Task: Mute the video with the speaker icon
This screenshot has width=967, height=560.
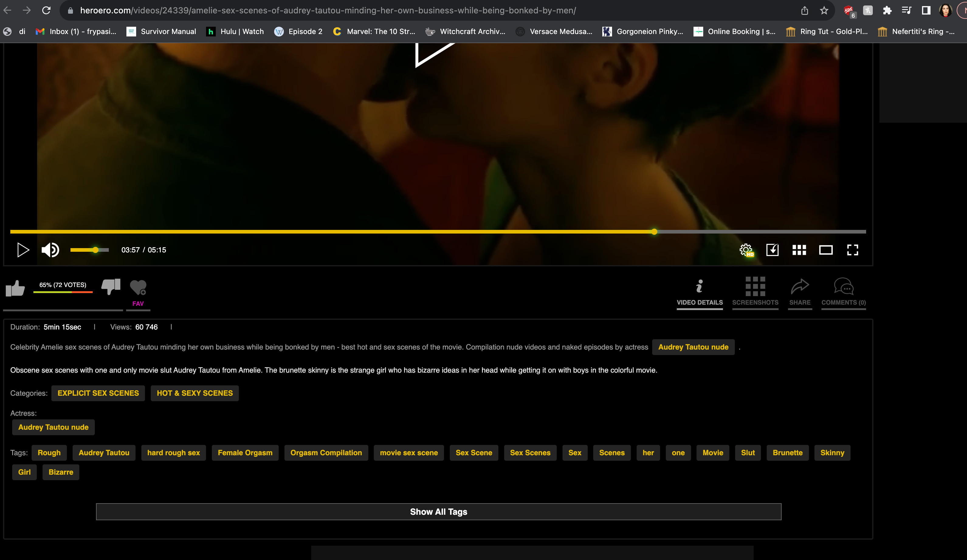Action: (x=50, y=250)
